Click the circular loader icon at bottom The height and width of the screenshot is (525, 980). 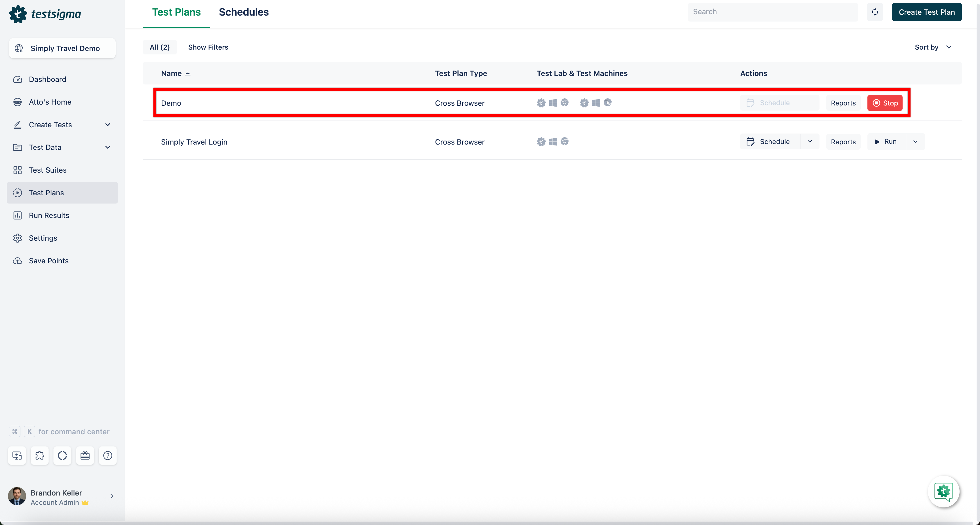click(x=62, y=455)
